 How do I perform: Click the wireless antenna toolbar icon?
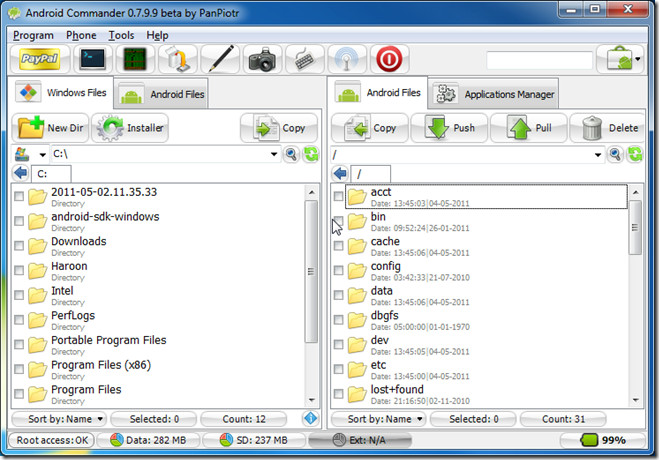pyautogui.click(x=347, y=59)
